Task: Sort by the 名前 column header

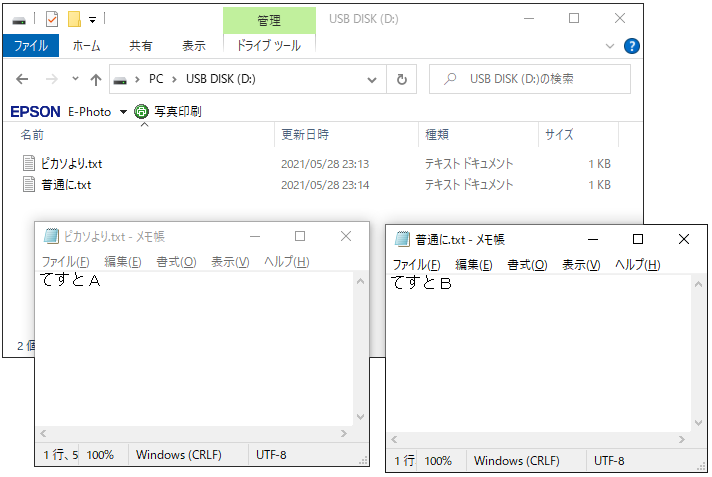Action: pyautogui.click(x=32, y=134)
